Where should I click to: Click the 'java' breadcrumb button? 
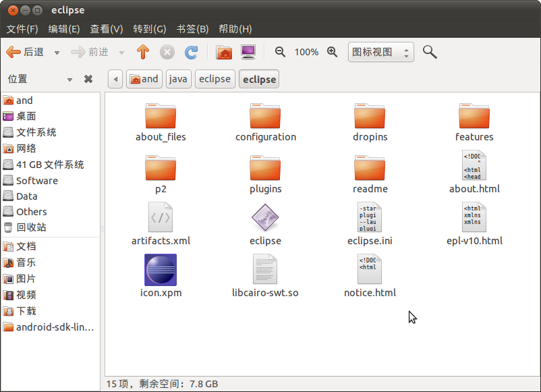[178, 80]
